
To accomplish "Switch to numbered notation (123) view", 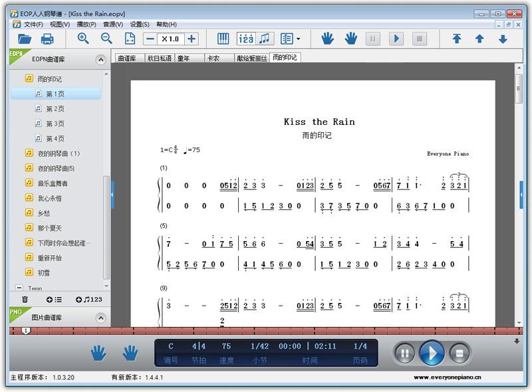I will pyautogui.click(x=246, y=39).
